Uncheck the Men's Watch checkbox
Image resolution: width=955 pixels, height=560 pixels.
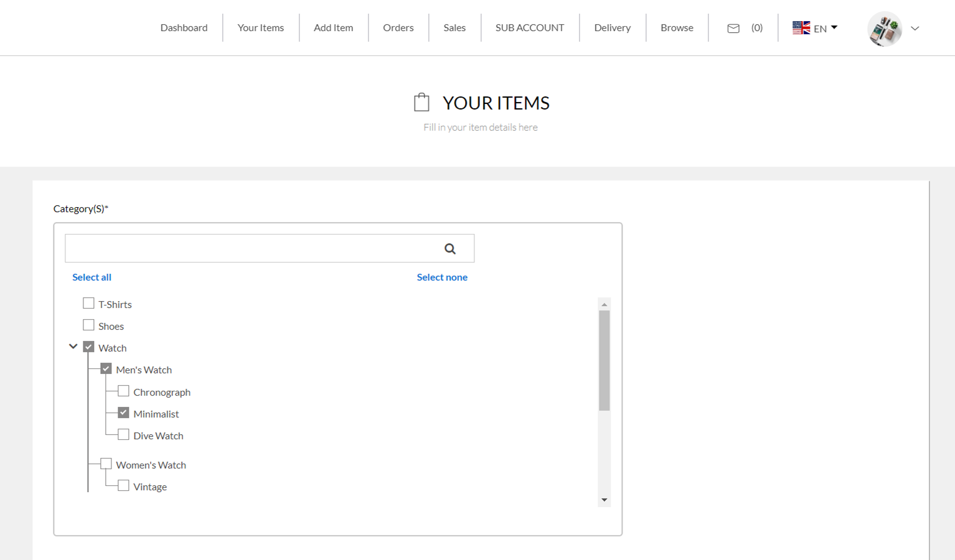(x=106, y=368)
